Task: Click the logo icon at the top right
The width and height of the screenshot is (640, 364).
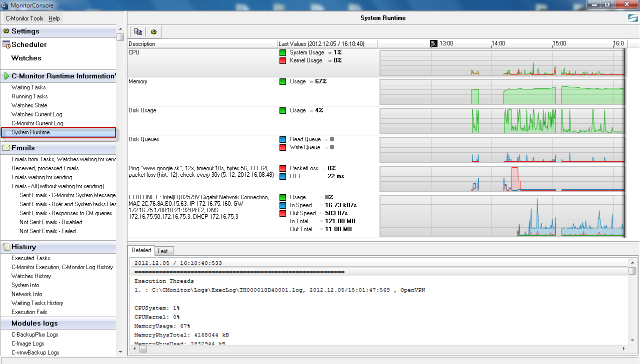Action: (633, 18)
